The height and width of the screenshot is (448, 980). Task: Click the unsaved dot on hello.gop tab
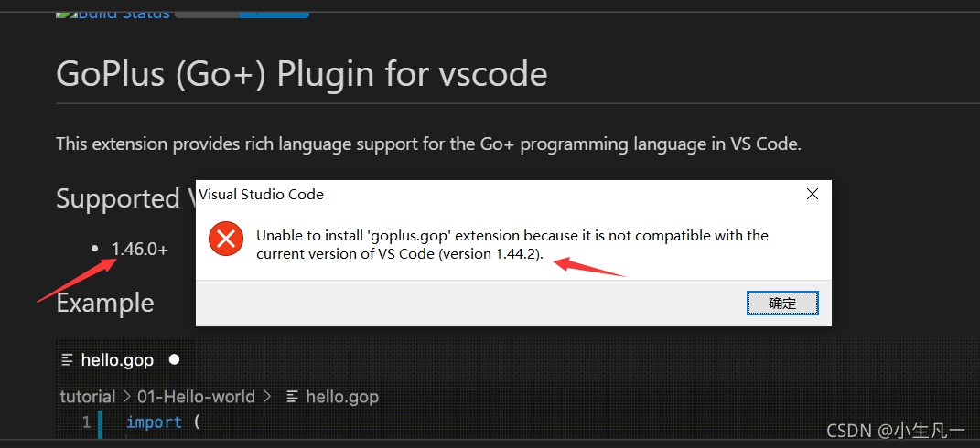tap(175, 359)
